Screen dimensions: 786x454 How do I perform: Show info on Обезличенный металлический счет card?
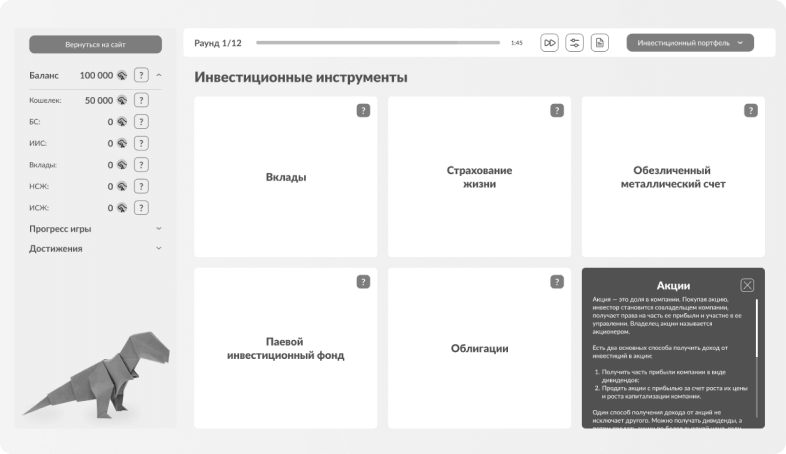coord(750,110)
